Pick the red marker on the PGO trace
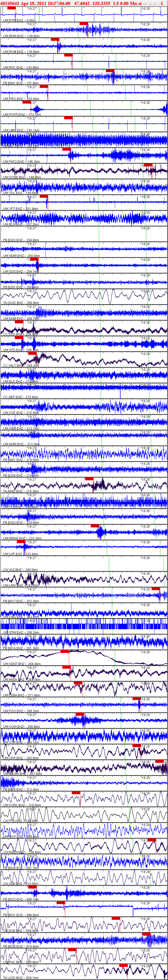The width and height of the screenshot is (168, 980). coord(136,699)
